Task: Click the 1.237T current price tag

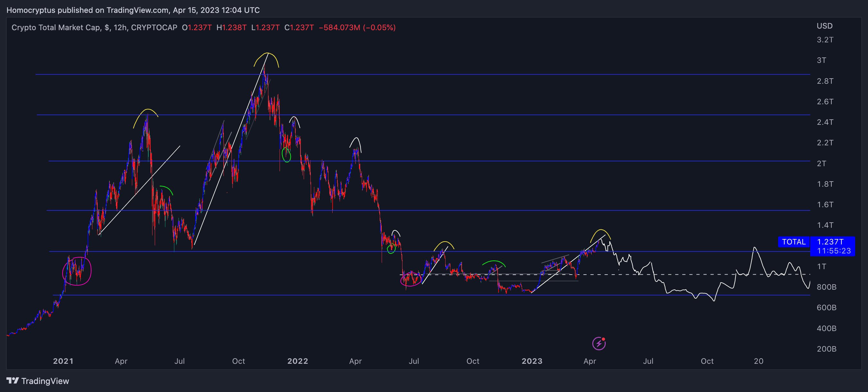Action: click(x=830, y=242)
